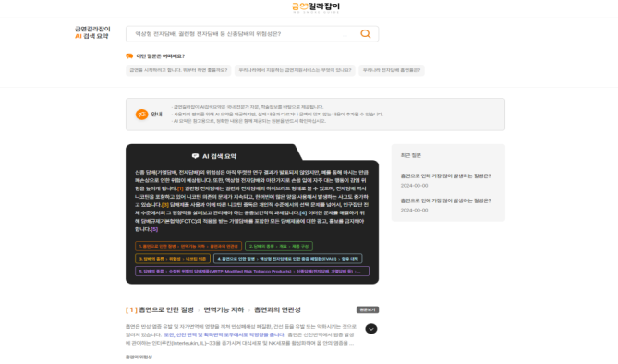Screen dimensions: 618x364
Task: Click the AI 검색 요약 chat bubble icon
Action: coord(195,156)
